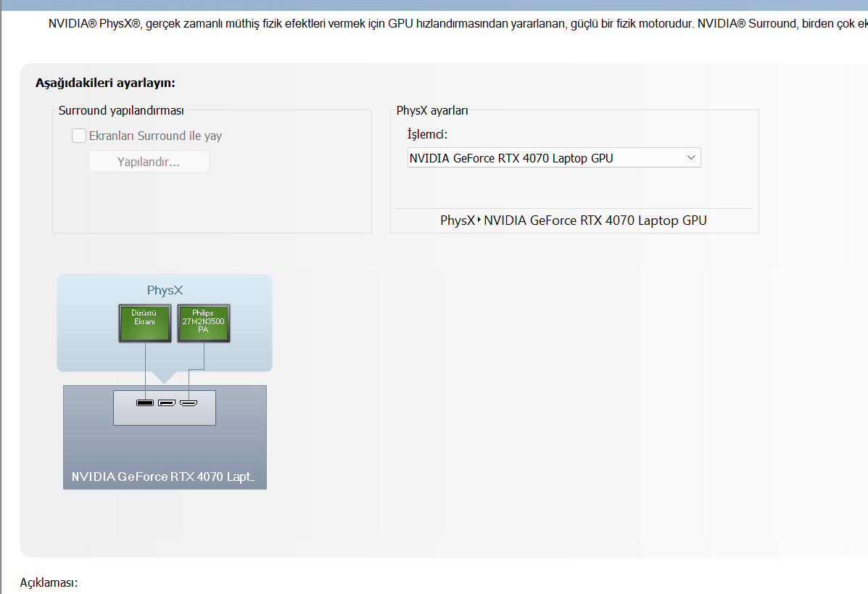868x594 pixels.
Task: Select the Dizüstü Ekranı monitor icon
Action: tap(145, 323)
